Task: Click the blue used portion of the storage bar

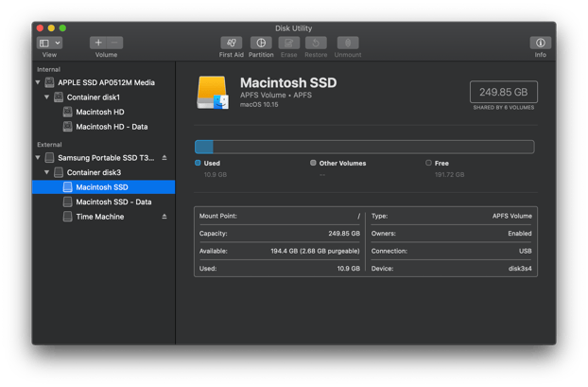Action: point(204,147)
